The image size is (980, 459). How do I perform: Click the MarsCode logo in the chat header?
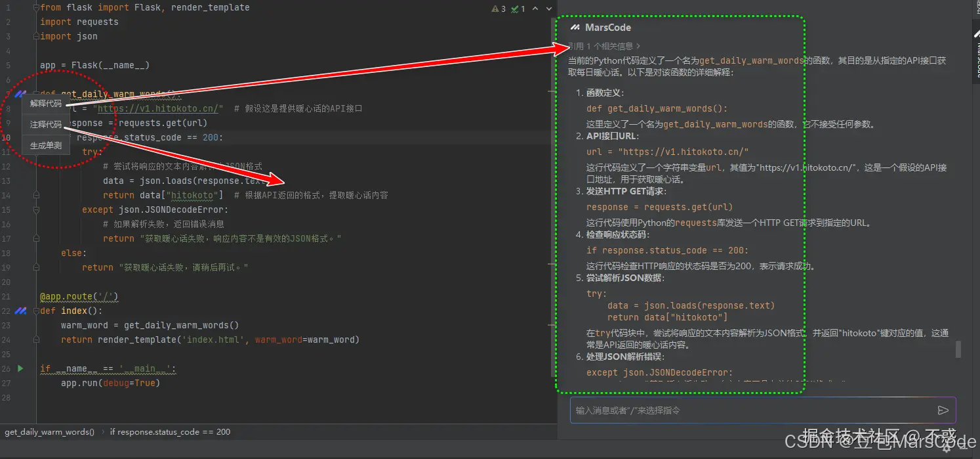pyautogui.click(x=575, y=28)
